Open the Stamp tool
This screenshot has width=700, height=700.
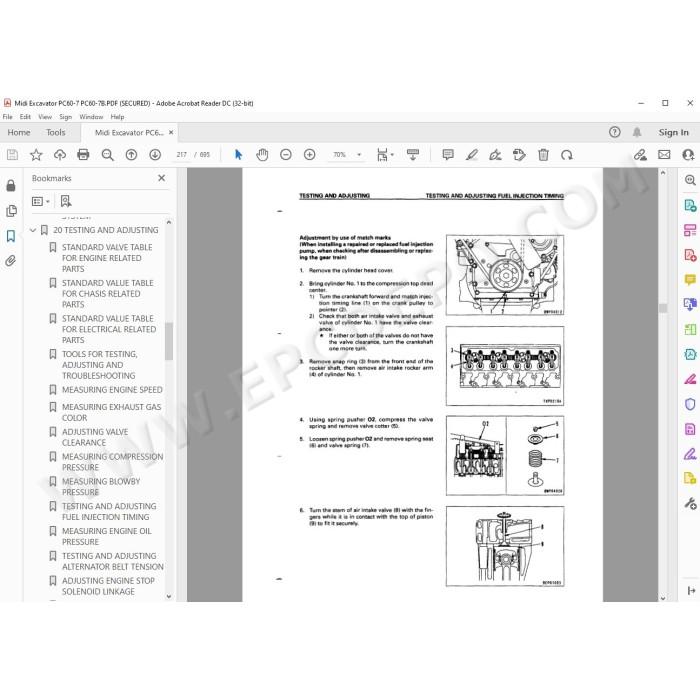519,155
